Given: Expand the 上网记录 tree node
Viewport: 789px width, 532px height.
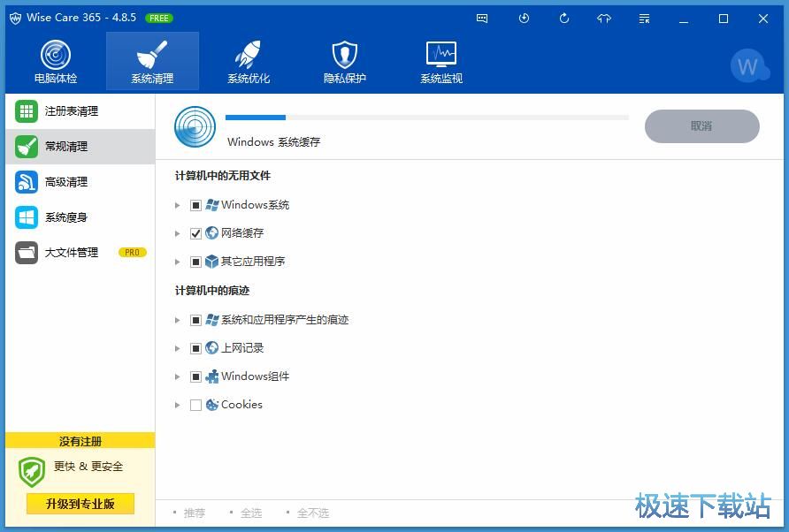Looking at the screenshot, I should pos(177,348).
